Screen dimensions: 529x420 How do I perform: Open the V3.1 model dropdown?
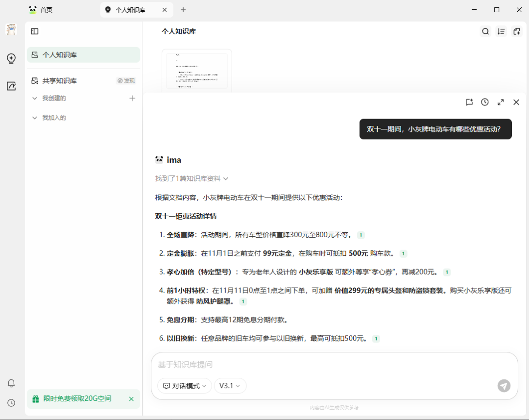click(x=230, y=386)
